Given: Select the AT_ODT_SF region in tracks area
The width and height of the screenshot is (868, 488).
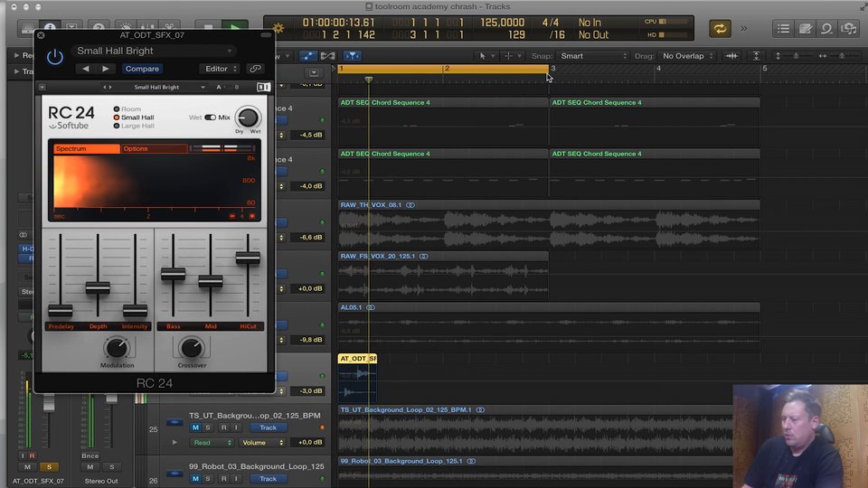Looking at the screenshot, I should (x=357, y=379).
